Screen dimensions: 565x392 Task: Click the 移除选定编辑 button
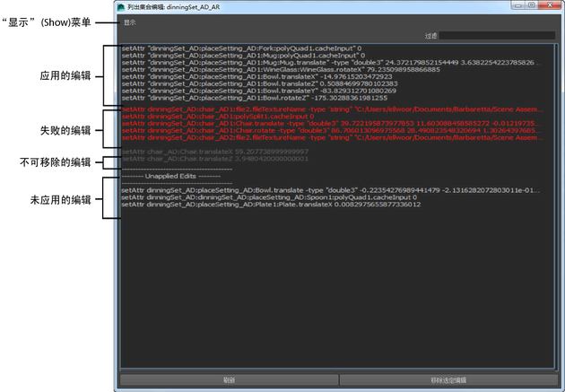click(x=448, y=380)
